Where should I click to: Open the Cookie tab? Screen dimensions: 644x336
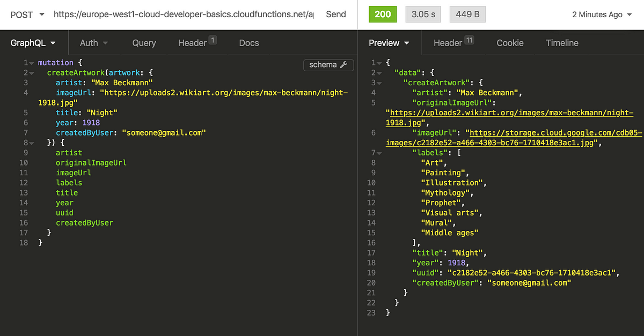coord(510,43)
